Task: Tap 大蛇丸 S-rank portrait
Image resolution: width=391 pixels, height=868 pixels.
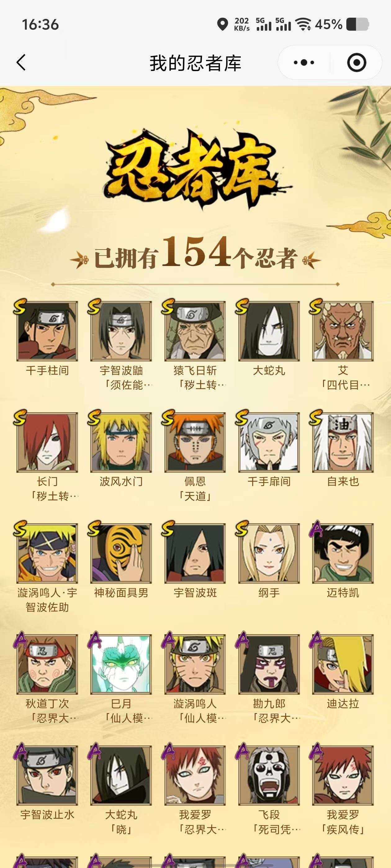Action: point(269,331)
